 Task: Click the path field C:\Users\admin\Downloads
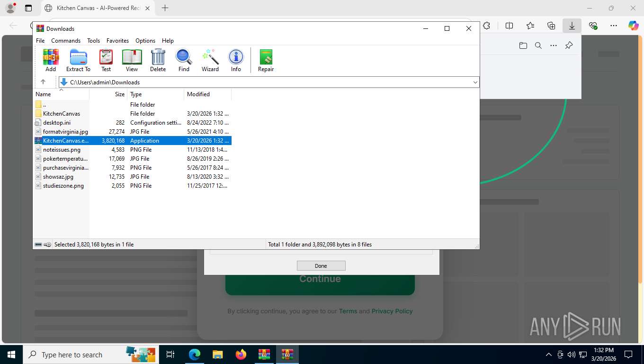click(x=269, y=82)
